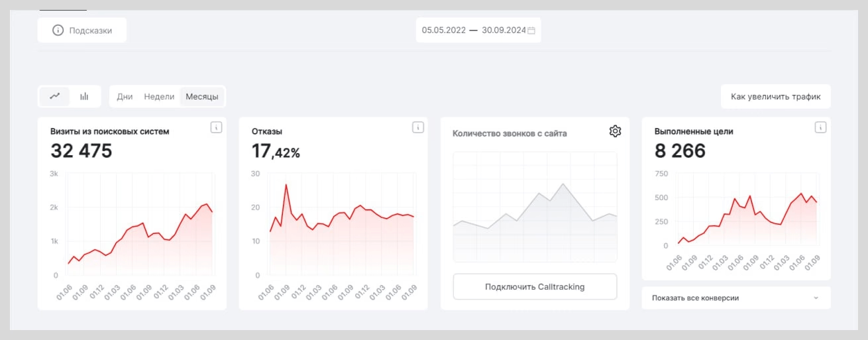Click the peak on the Отказы chart
The height and width of the screenshot is (340, 868).
(286, 184)
